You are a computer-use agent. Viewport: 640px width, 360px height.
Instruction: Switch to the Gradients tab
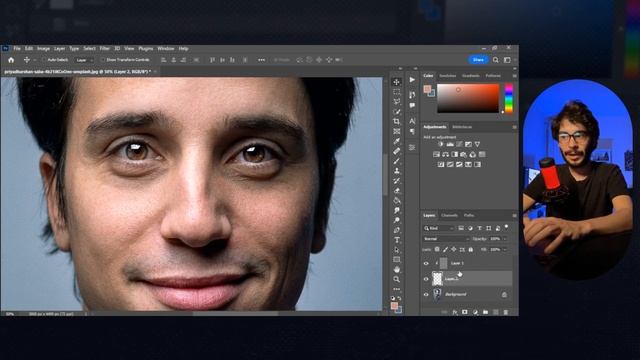tap(471, 76)
